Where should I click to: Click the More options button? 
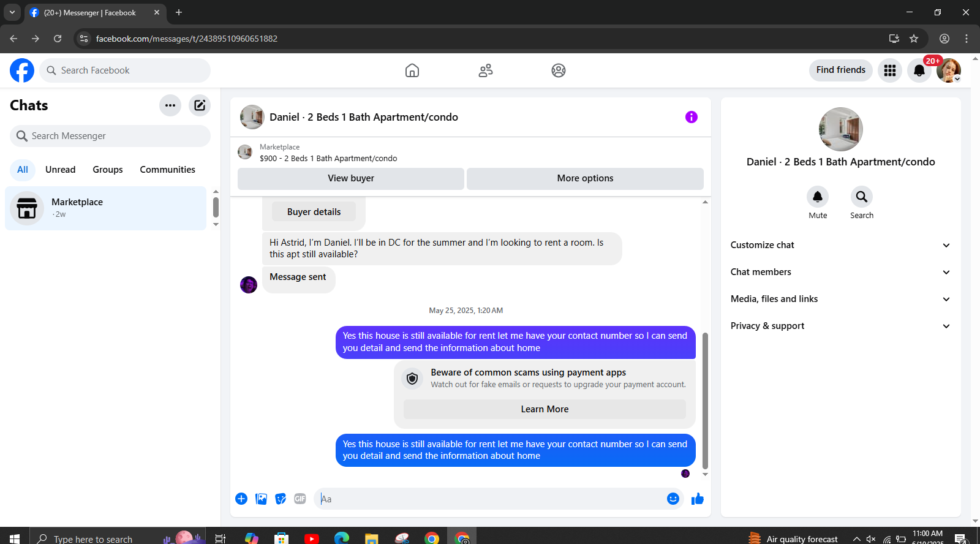(x=585, y=178)
